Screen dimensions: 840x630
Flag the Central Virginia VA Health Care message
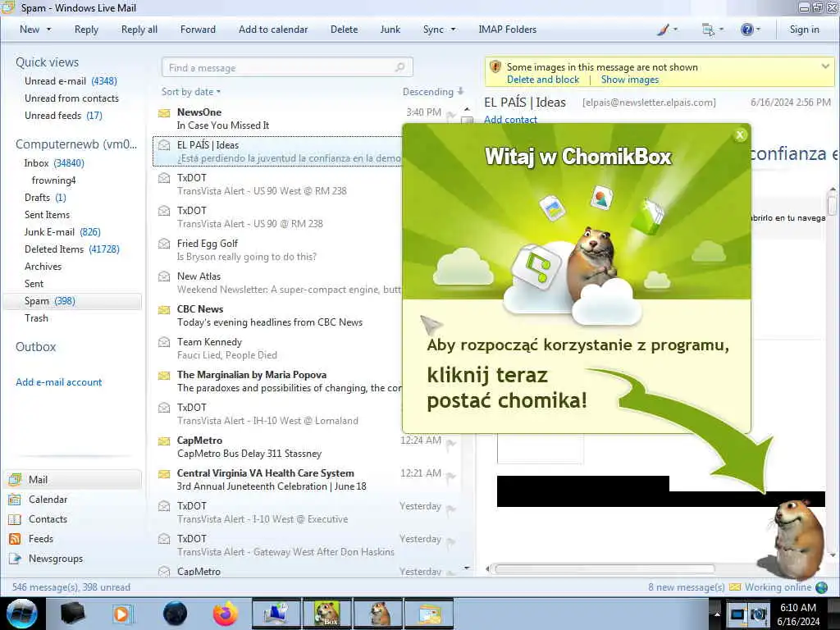[451, 477]
